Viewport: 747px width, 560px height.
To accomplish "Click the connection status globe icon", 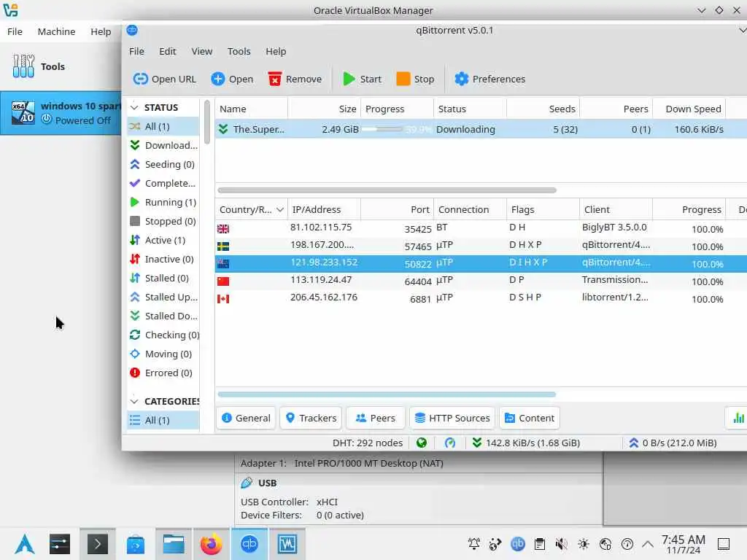I will coord(422,443).
